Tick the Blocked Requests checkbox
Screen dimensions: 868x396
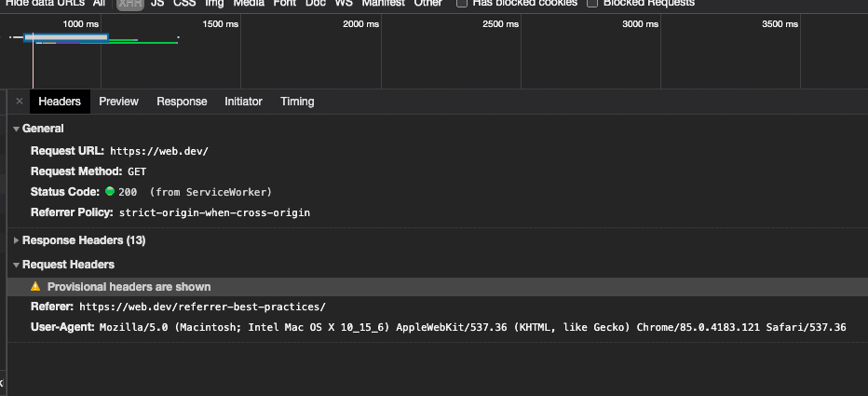592,4
